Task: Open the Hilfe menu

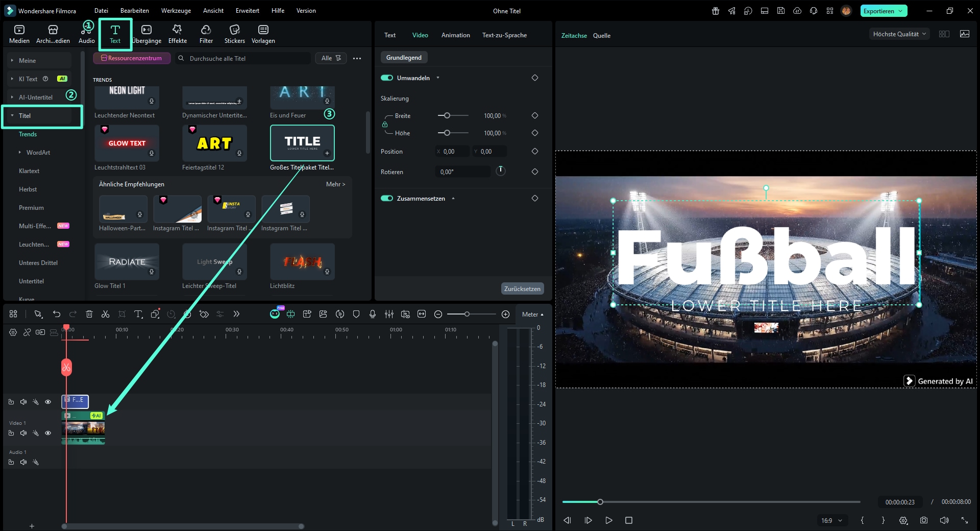Action: coord(278,11)
